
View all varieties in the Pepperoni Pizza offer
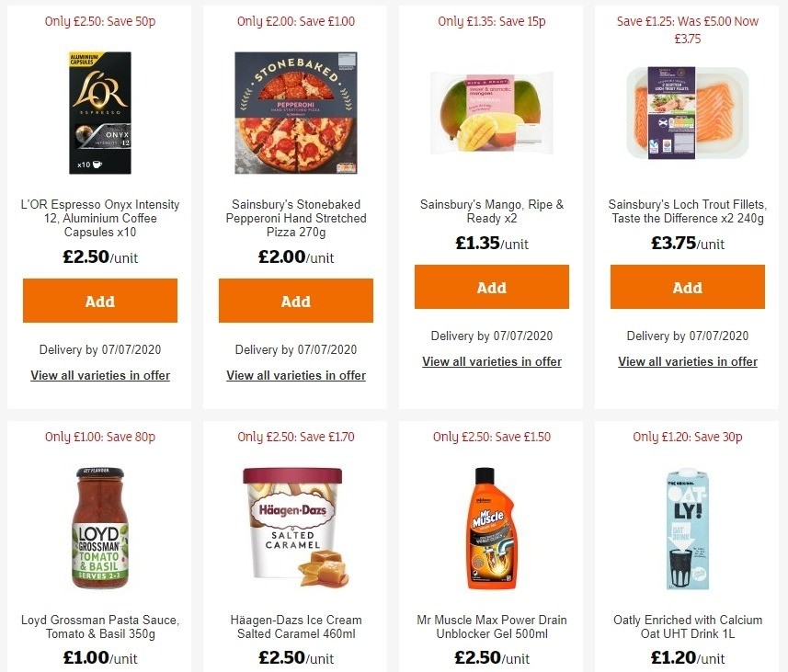(295, 375)
